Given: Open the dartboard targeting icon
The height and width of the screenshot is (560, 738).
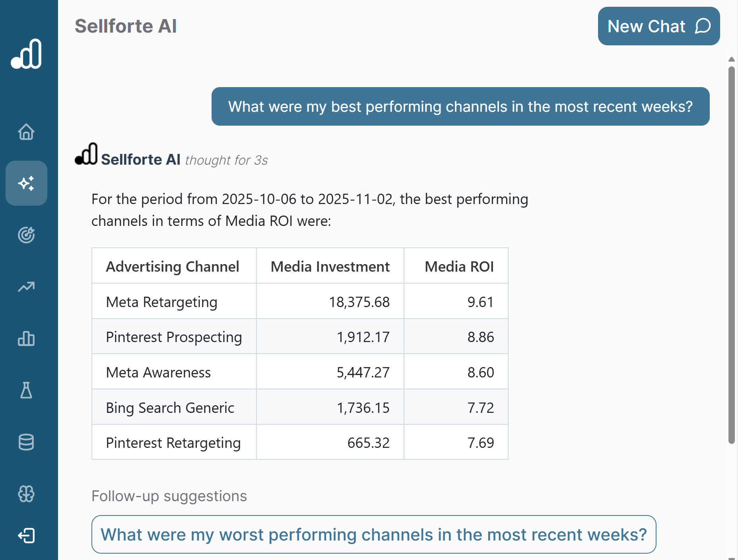Looking at the screenshot, I should click(x=26, y=235).
